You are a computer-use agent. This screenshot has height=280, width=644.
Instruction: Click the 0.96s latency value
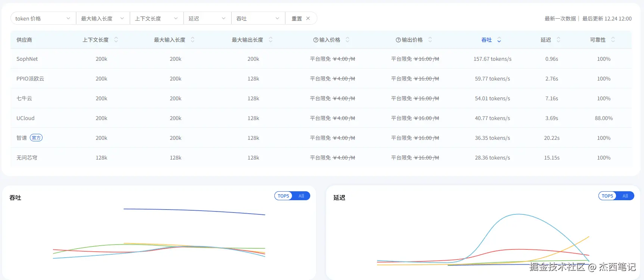pyautogui.click(x=552, y=59)
